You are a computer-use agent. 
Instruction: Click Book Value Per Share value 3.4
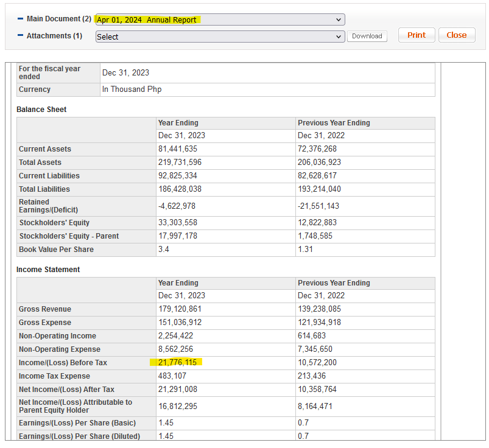[164, 250]
